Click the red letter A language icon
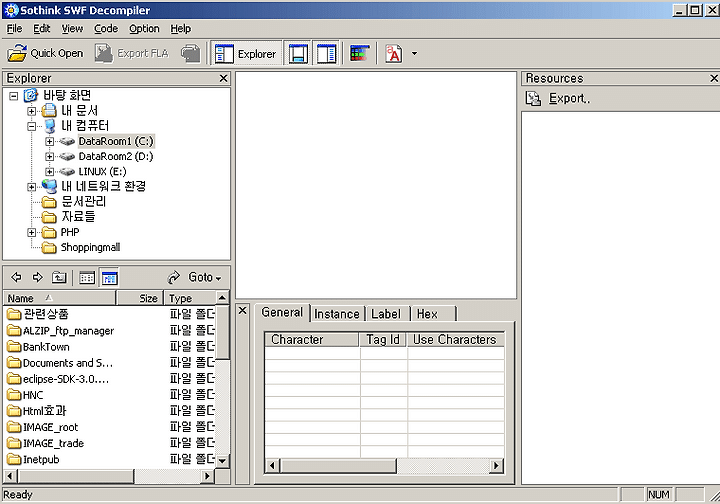The width and height of the screenshot is (720, 504). tap(394, 54)
